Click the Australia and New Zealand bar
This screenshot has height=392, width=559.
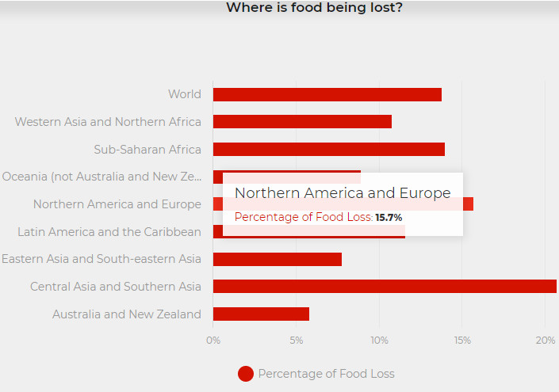[261, 314]
